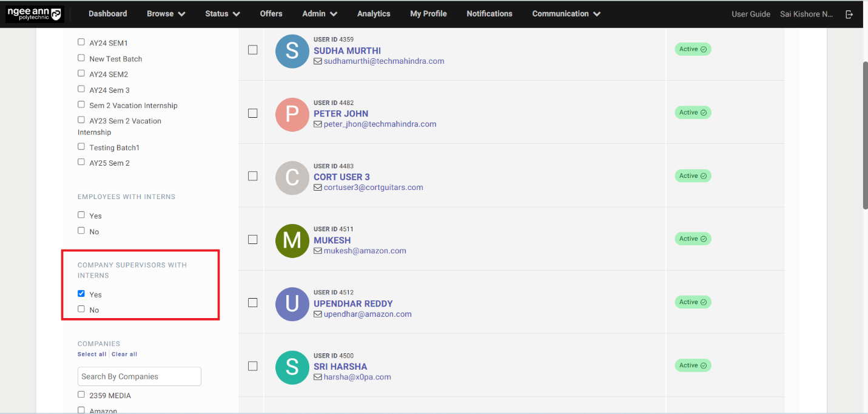The image size is (868, 414).
Task: Click the page's vertical scrollbar thumb
Action: [864, 135]
